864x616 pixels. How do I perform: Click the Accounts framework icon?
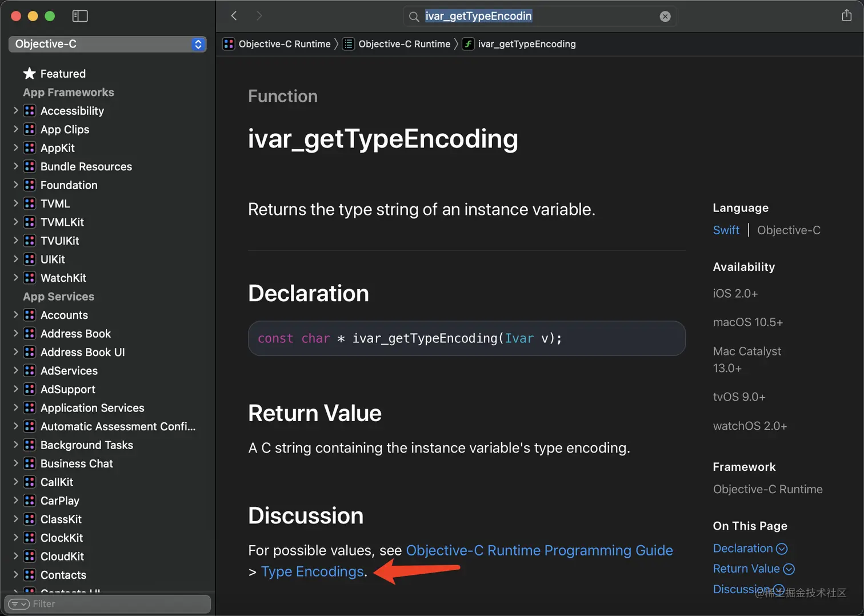pos(30,315)
